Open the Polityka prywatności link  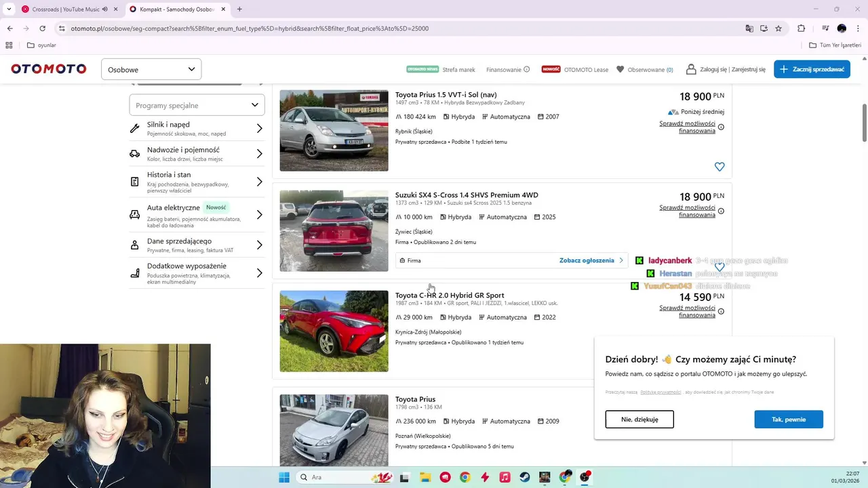660,392
